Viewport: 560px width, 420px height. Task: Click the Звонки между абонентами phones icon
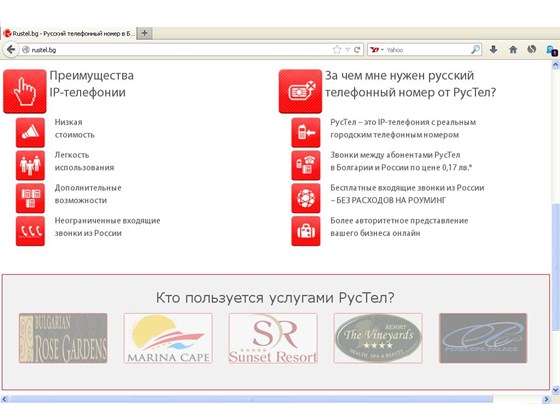click(x=306, y=165)
